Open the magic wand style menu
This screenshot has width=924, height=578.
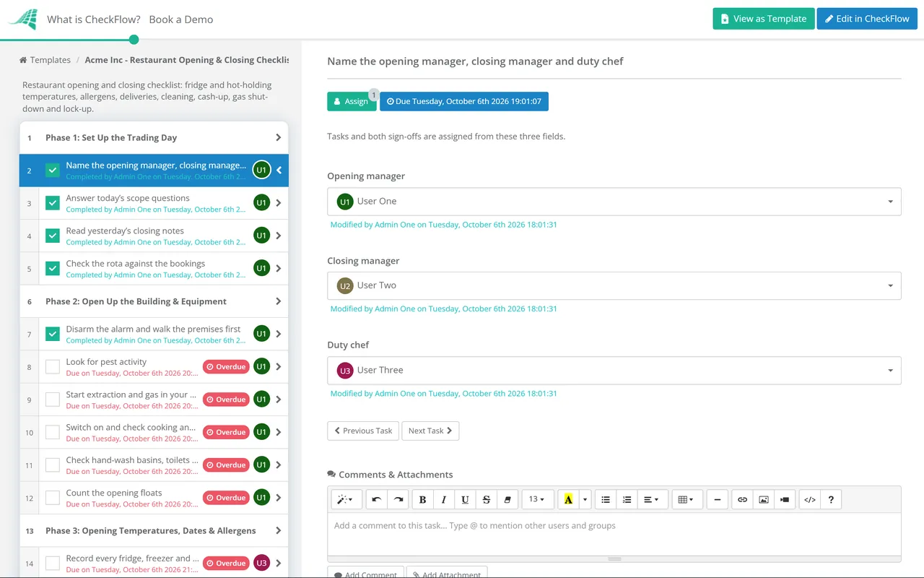[345, 499]
